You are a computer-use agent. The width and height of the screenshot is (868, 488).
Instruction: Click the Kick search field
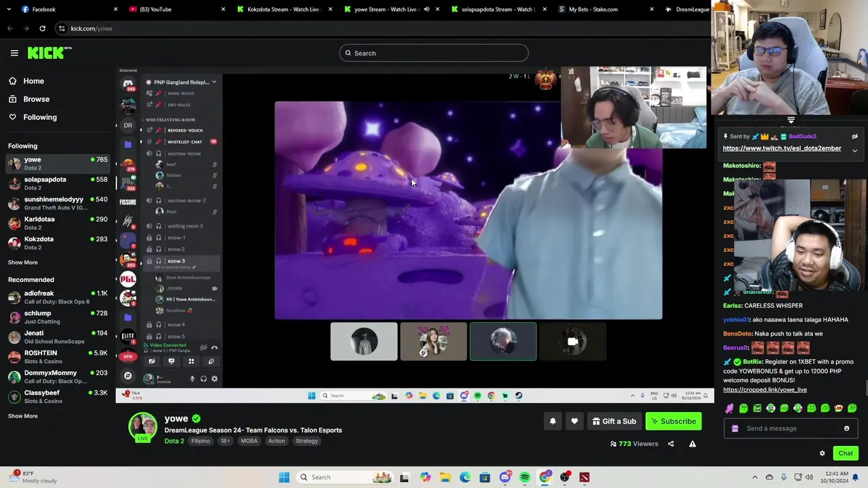pos(434,53)
